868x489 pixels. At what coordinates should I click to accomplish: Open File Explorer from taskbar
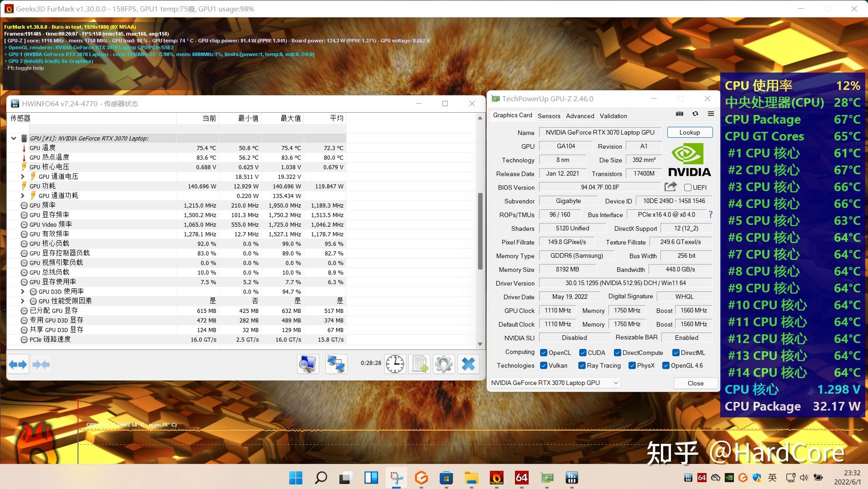click(x=471, y=478)
